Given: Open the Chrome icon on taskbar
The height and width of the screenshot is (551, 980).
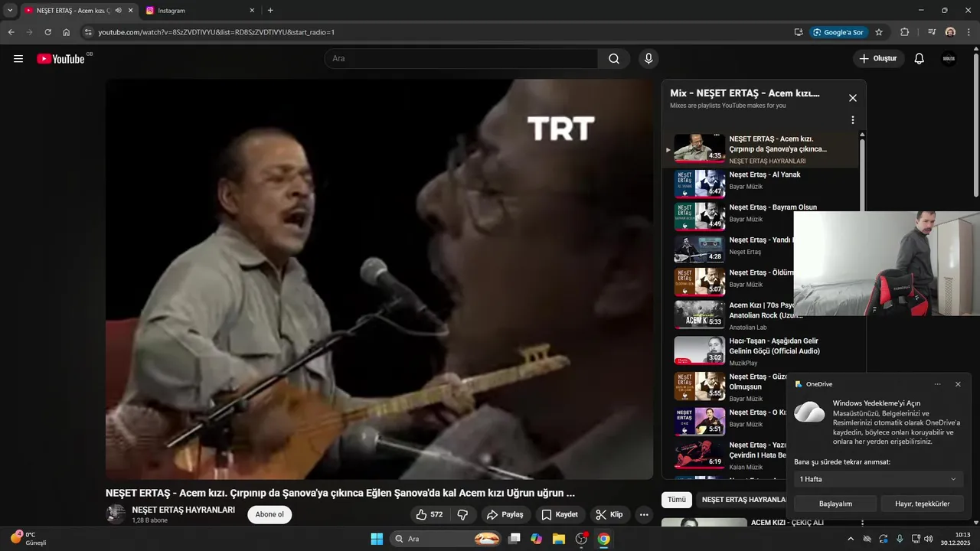Looking at the screenshot, I should 603,539.
